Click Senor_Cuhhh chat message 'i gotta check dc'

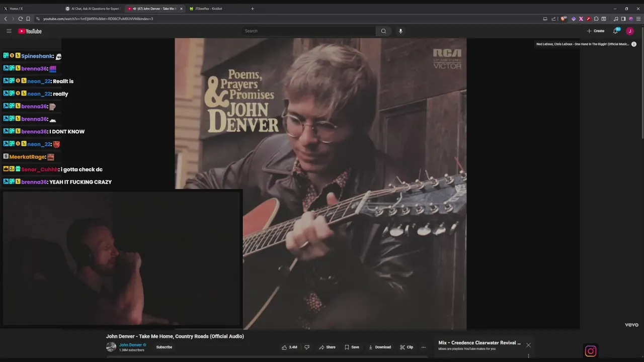(x=82, y=169)
